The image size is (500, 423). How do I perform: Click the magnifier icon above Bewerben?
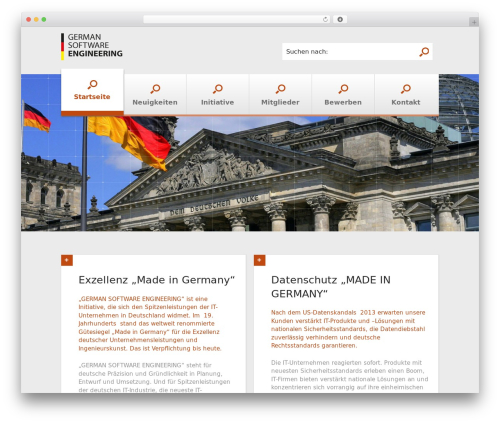(x=343, y=89)
